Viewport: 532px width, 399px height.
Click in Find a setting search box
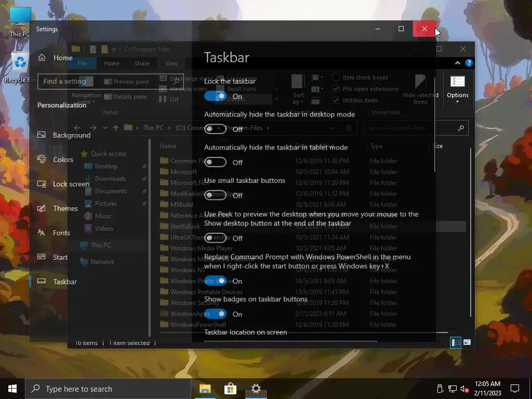click(x=111, y=82)
